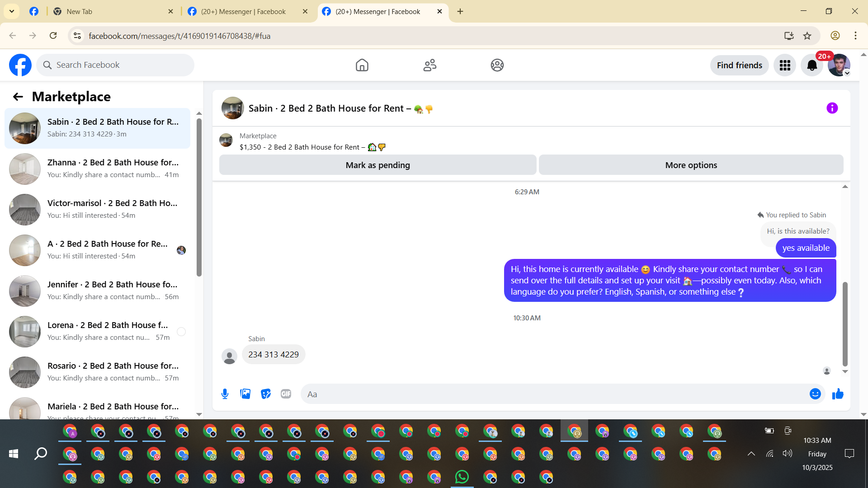View site information icon in address bar
The width and height of the screenshot is (868, 488).
[77, 36]
